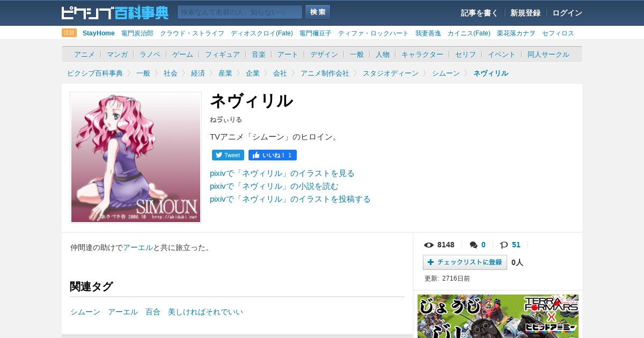644x338 pixels.
Task: Click the 検索 search button
Action: (x=318, y=12)
